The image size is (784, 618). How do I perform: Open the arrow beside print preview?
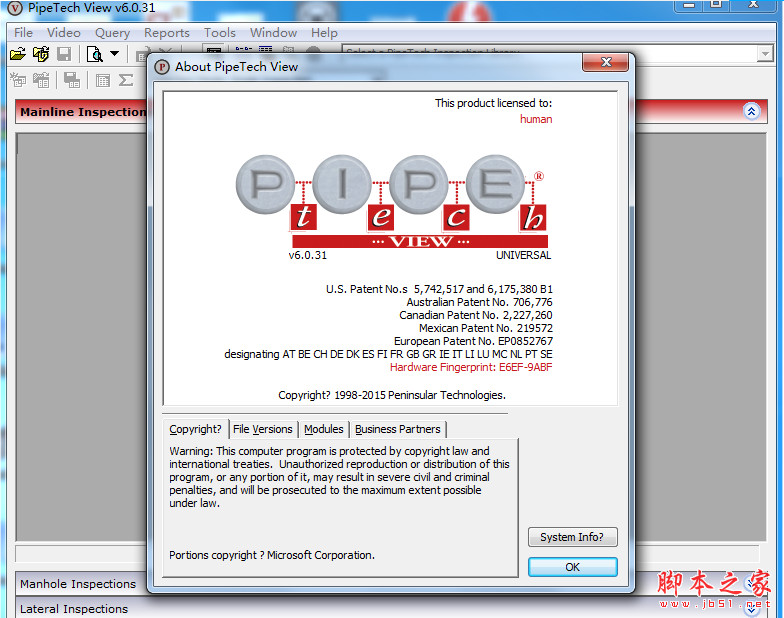114,54
